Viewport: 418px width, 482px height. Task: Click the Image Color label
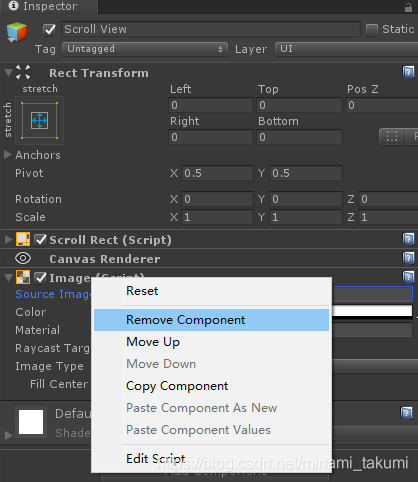pyautogui.click(x=31, y=312)
